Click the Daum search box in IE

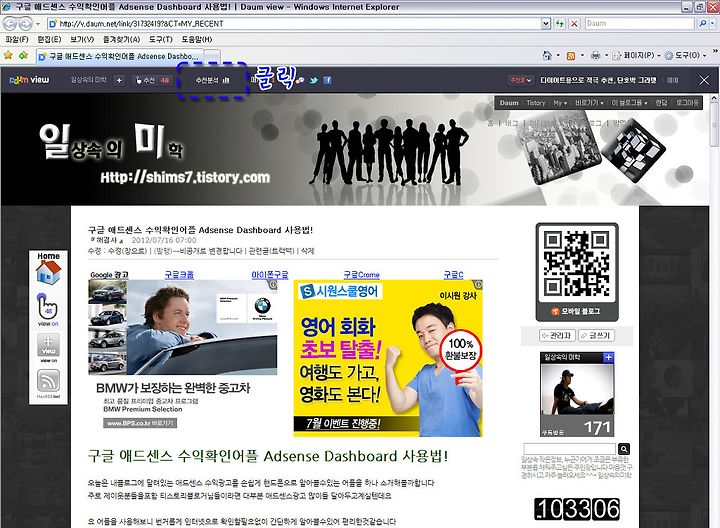pyautogui.click(x=640, y=23)
